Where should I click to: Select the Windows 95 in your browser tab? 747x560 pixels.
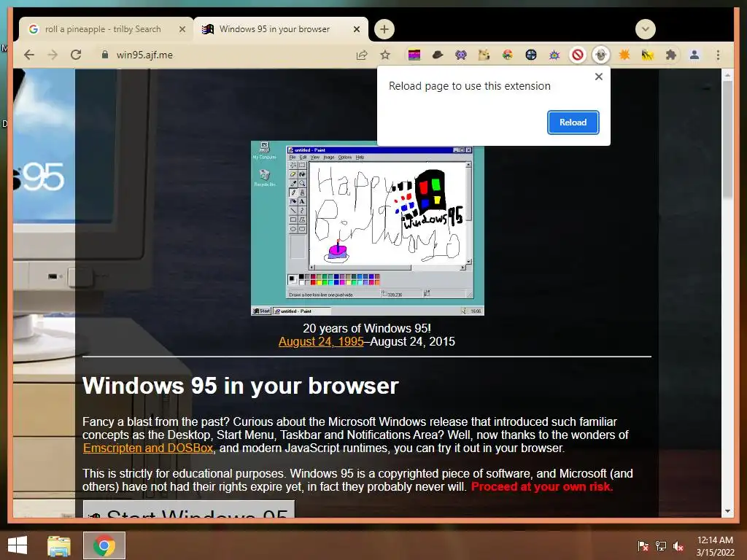(274, 29)
